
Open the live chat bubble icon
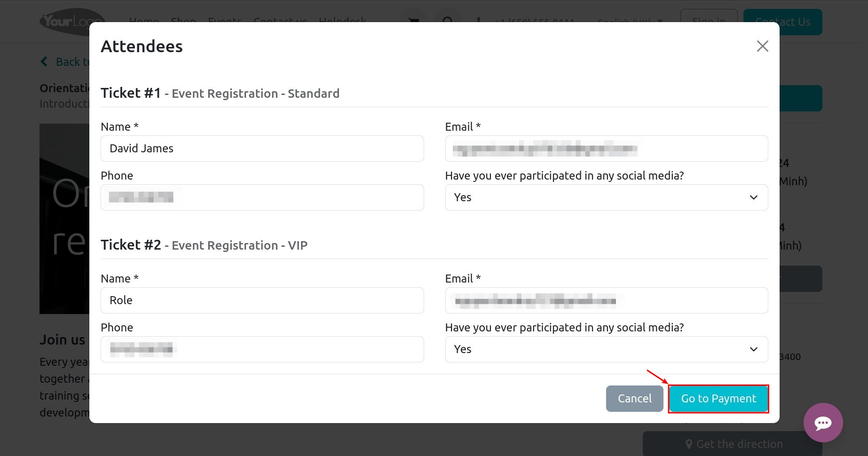(823, 423)
